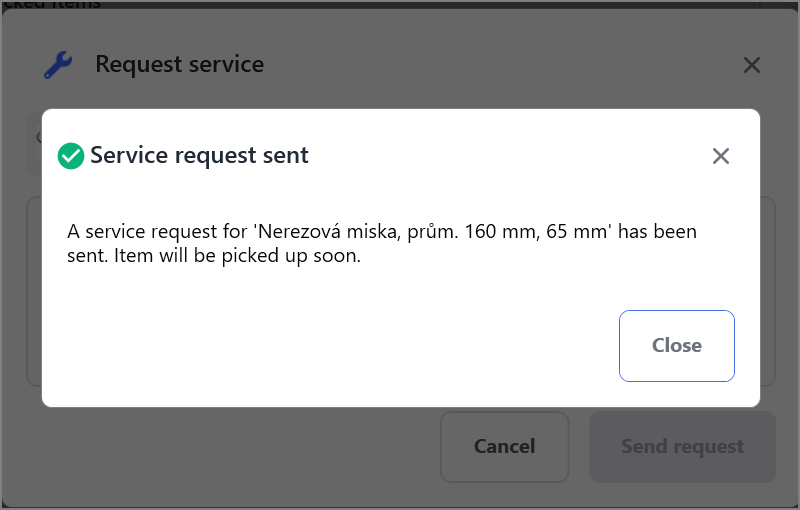Click the green checkmark success icon
This screenshot has height=510, width=800.
[x=71, y=156]
